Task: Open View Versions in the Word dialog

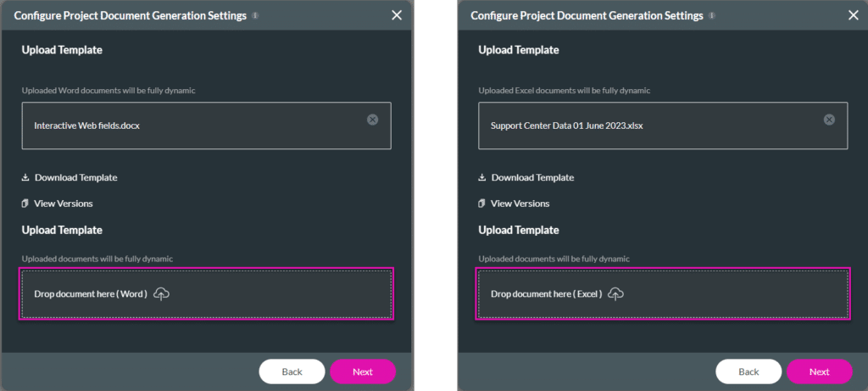Action: tap(63, 204)
